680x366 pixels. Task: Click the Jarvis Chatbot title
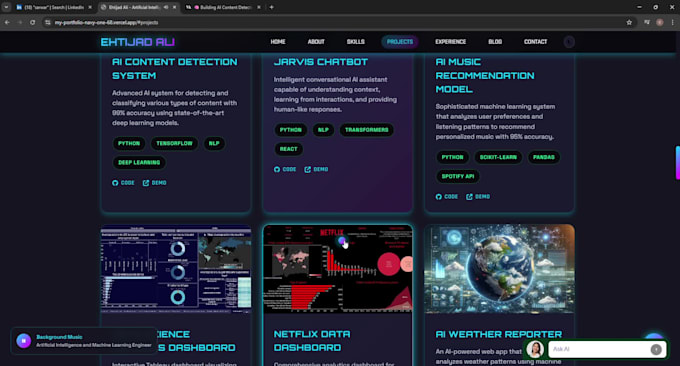(x=320, y=62)
